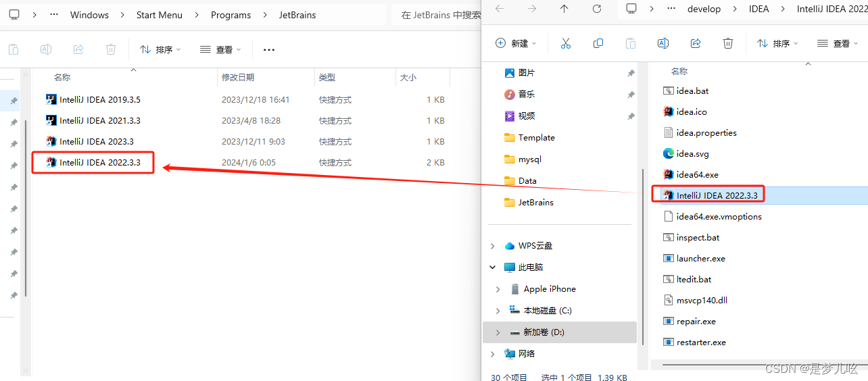
Task: Click Back arrow in right window
Action: (x=500, y=9)
